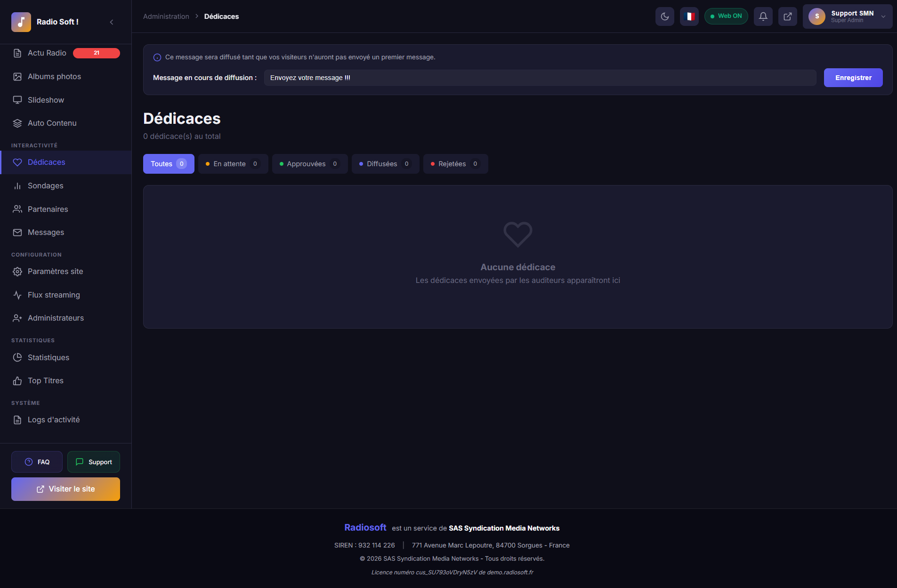Click the Actu Radio notification counter badge
Image resolution: width=897 pixels, height=588 pixels.
[x=96, y=53]
